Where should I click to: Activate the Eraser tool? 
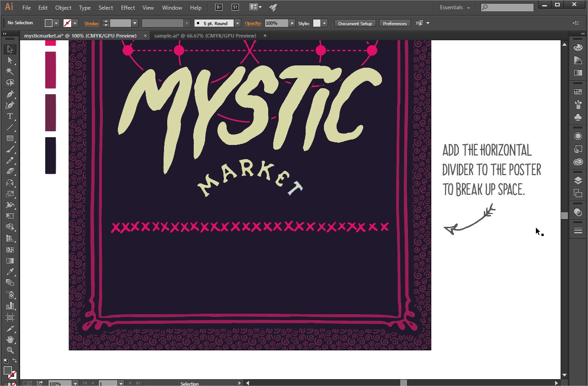10,172
